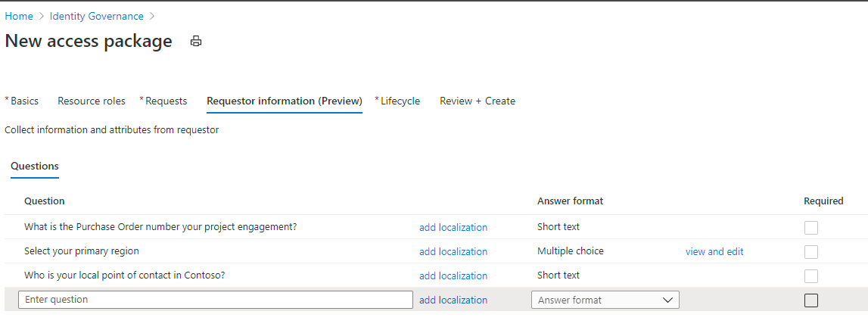Click Short text format of point of contact row
Screen dimensions: 868x330
click(558, 276)
